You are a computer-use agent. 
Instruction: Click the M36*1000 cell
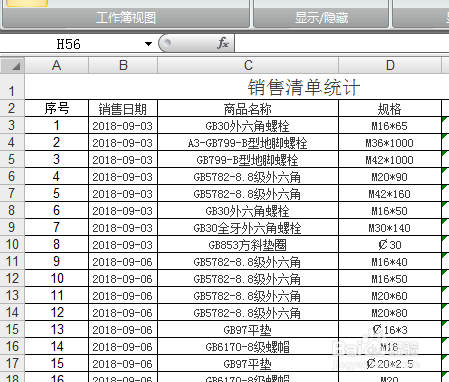(390, 142)
